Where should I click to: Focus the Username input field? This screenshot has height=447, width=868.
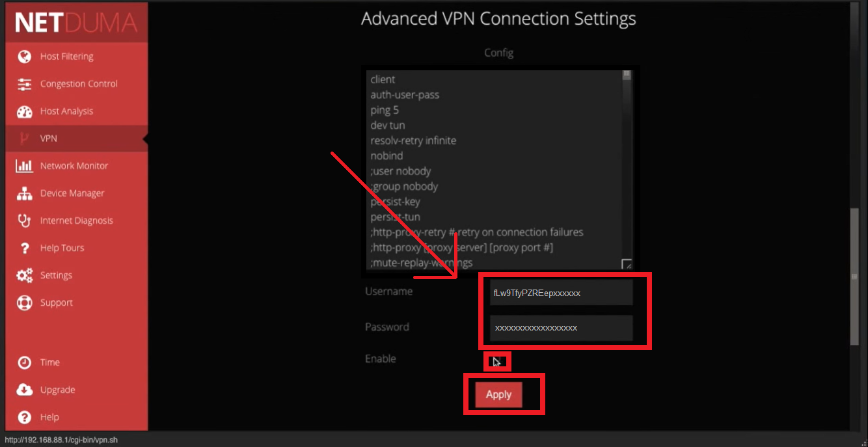pos(562,293)
